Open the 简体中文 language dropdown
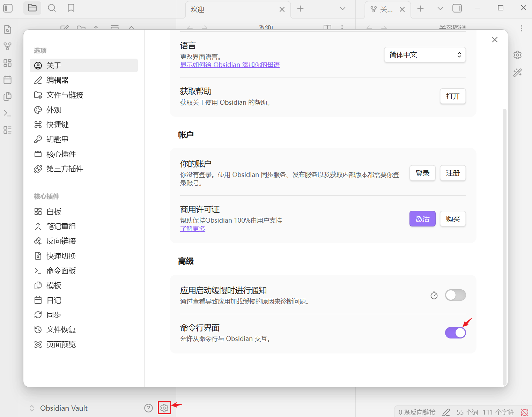Viewport: 532px width, 417px height. coord(425,55)
